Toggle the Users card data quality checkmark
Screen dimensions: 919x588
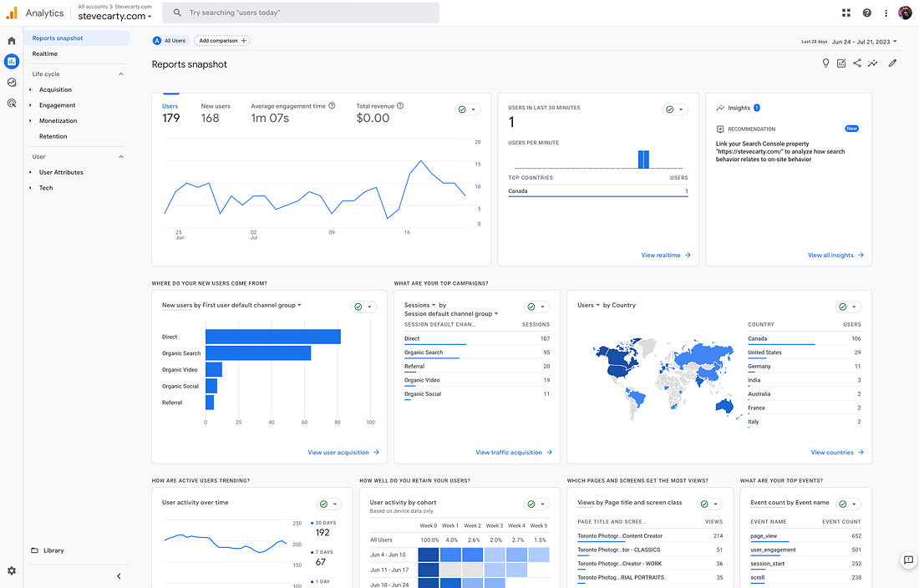tap(468, 109)
